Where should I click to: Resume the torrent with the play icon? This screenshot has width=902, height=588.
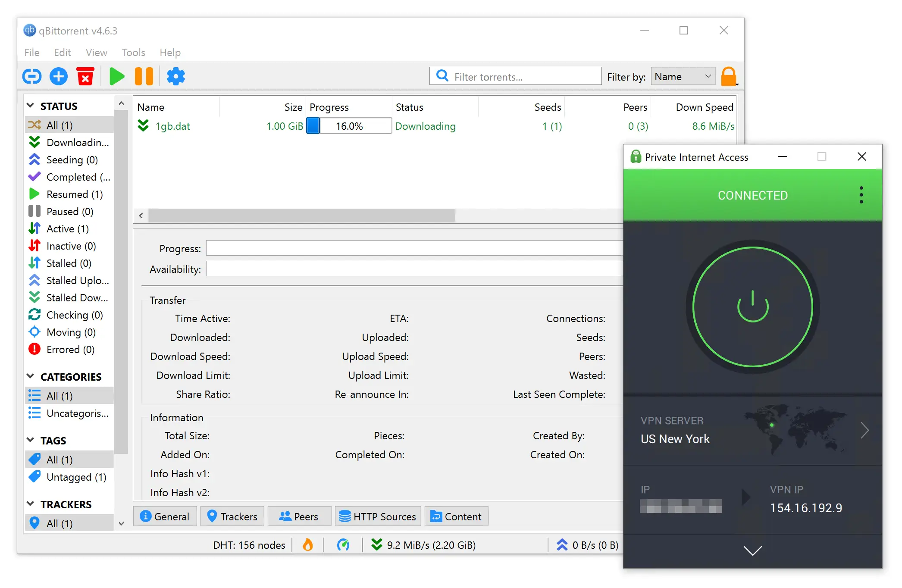point(116,76)
